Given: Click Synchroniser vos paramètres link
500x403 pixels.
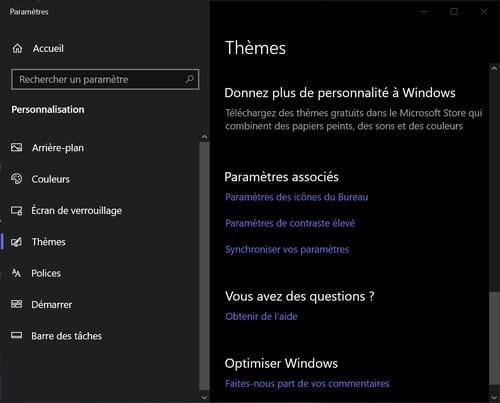Looking at the screenshot, I should (x=287, y=249).
